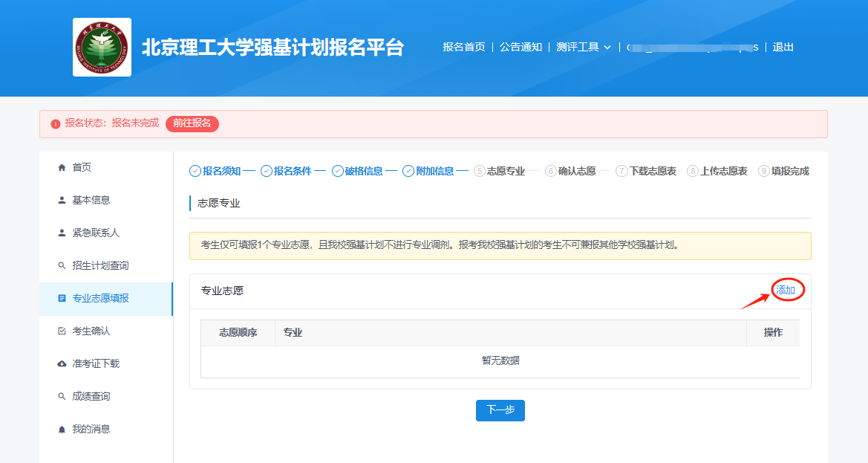Click the checkmark icon for 附加信息 step
Viewport: 868px width, 463px height.
pos(408,171)
